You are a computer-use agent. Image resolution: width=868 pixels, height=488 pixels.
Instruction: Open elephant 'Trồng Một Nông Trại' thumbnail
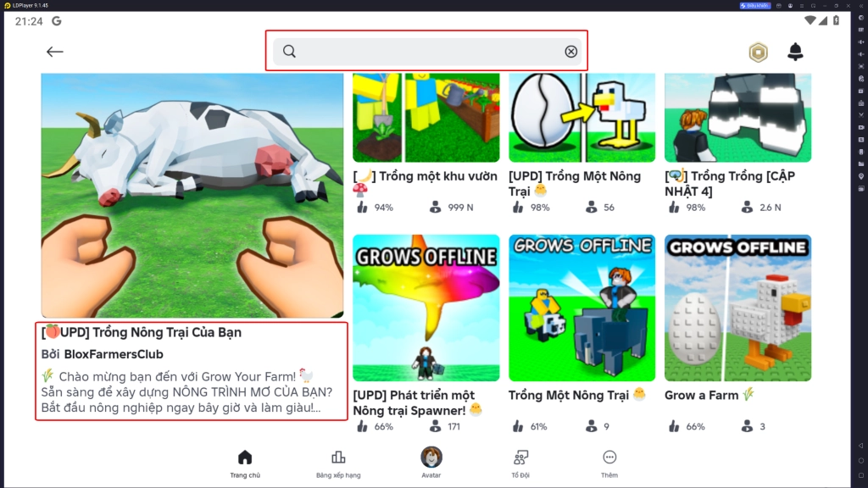click(x=581, y=308)
